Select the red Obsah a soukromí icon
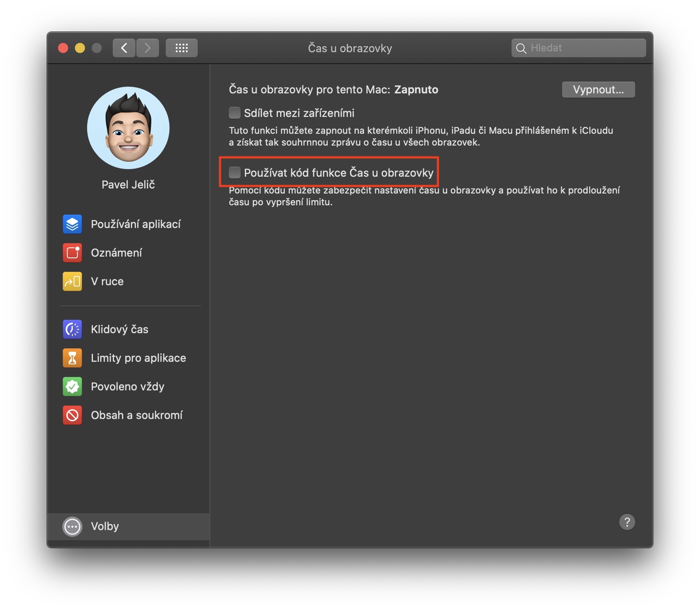 pyautogui.click(x=72, y=415)
